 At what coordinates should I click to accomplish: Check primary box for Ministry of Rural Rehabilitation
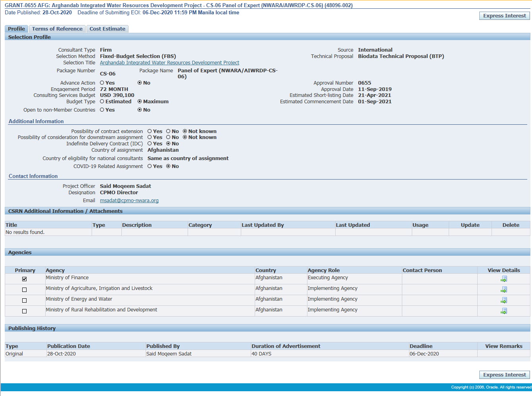(25, 311)
